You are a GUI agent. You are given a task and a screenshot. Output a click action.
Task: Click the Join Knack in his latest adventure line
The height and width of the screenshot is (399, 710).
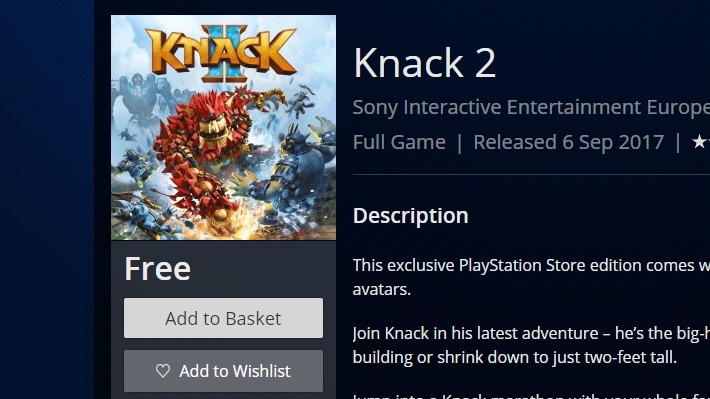coord(531,333)
